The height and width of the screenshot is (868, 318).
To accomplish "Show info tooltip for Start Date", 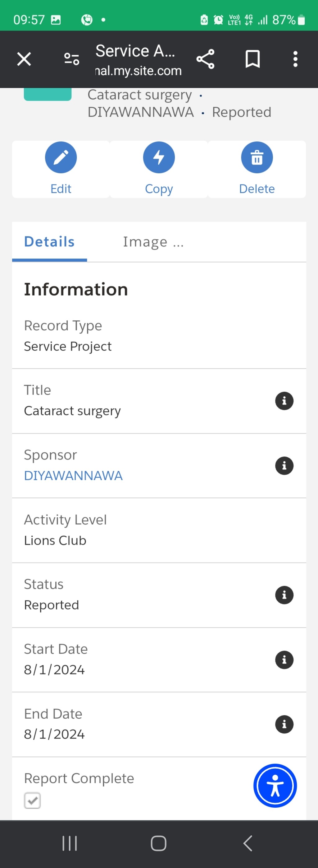I will pos(284,660).
